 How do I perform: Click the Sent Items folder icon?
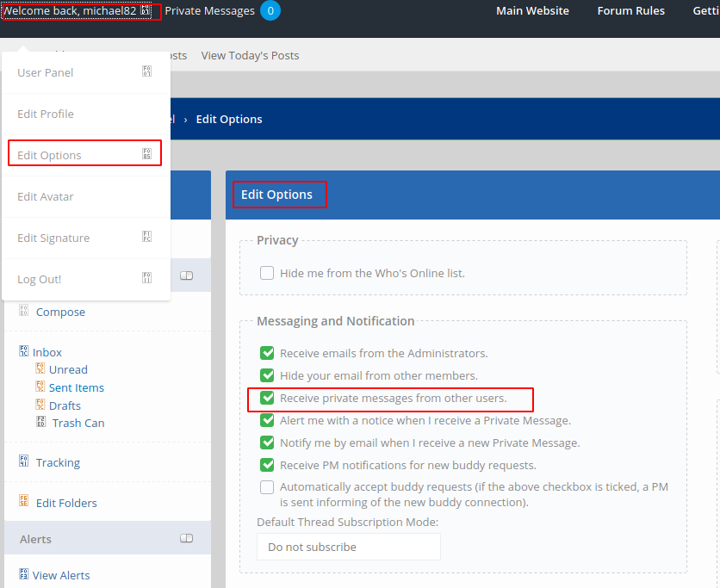pyautogui.click(x=40, y=387)
